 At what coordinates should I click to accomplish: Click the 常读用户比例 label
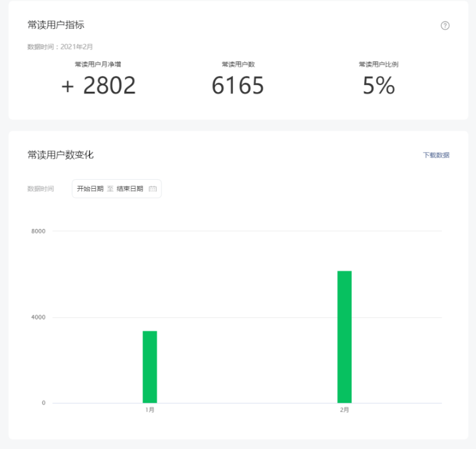[378, 64]
